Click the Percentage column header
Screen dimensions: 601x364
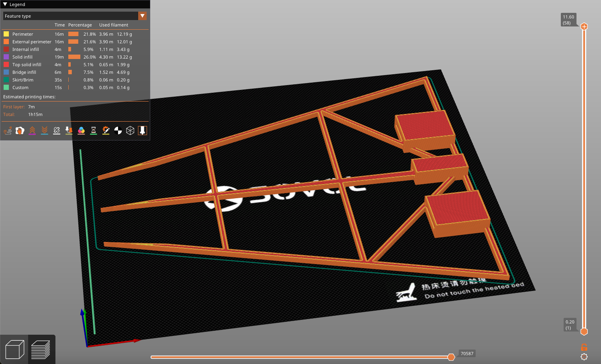click(80, 25)
